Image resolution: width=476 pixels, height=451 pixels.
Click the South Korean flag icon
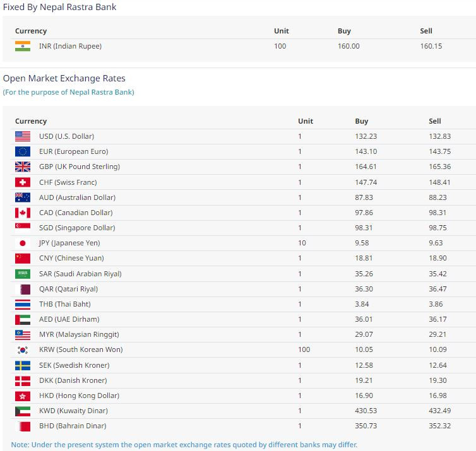(x=23, y=349)
